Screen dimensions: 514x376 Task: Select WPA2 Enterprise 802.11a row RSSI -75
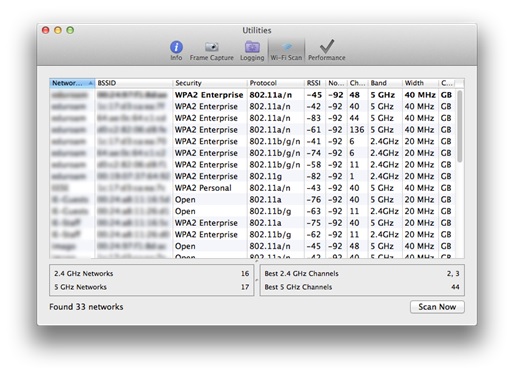tap(252, 223)
